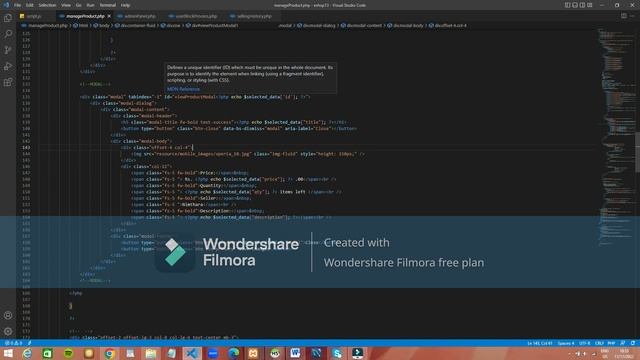Click the vertical editor scrollbar thumb
Viewport: 640px width, 360px height.
(x=638, y=152)
